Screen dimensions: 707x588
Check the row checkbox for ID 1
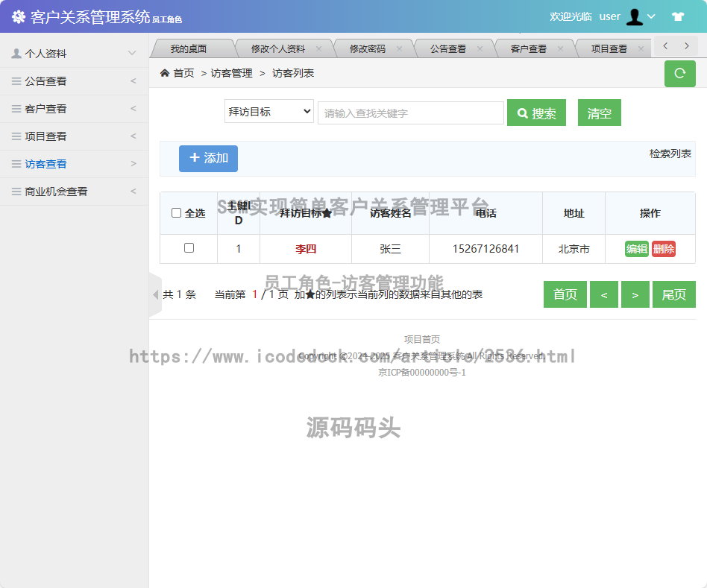pyautogui.click(x=189, y=248)
